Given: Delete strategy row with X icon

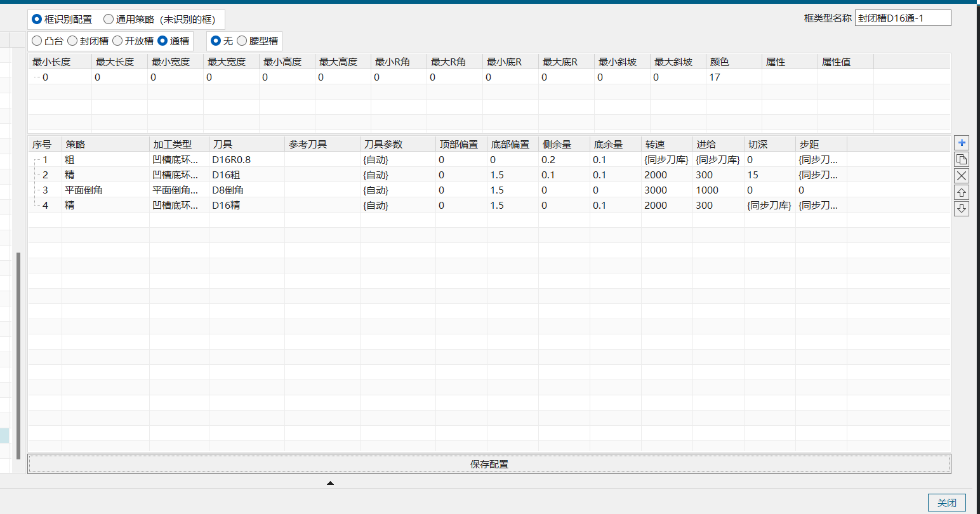Looking at the screenshot, I should [962, 176].
